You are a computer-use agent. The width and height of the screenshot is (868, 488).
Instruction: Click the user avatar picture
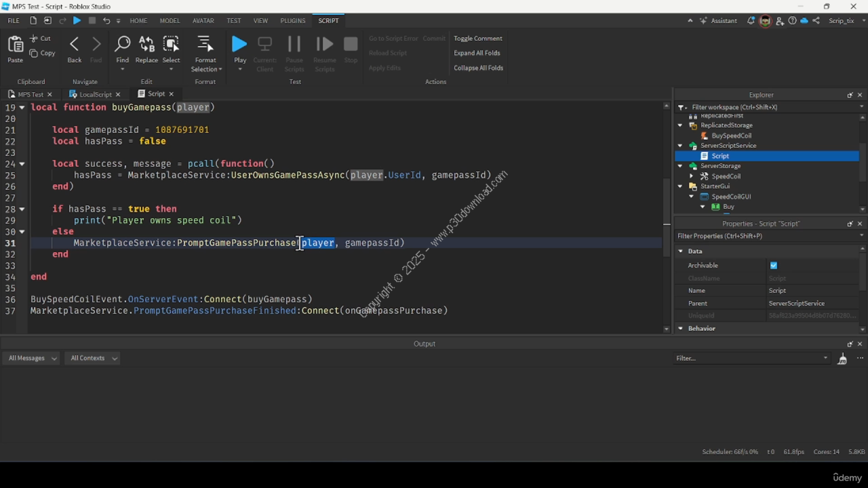click(x=765, y=20)
